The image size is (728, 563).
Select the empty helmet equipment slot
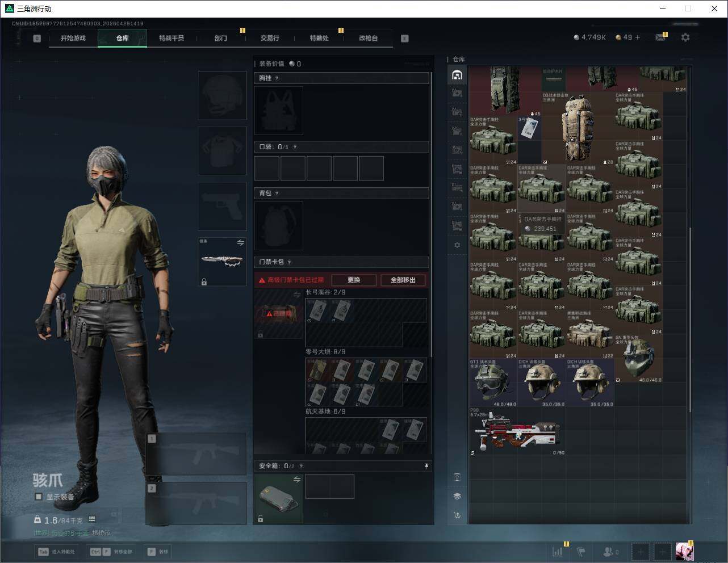[222, 95]
